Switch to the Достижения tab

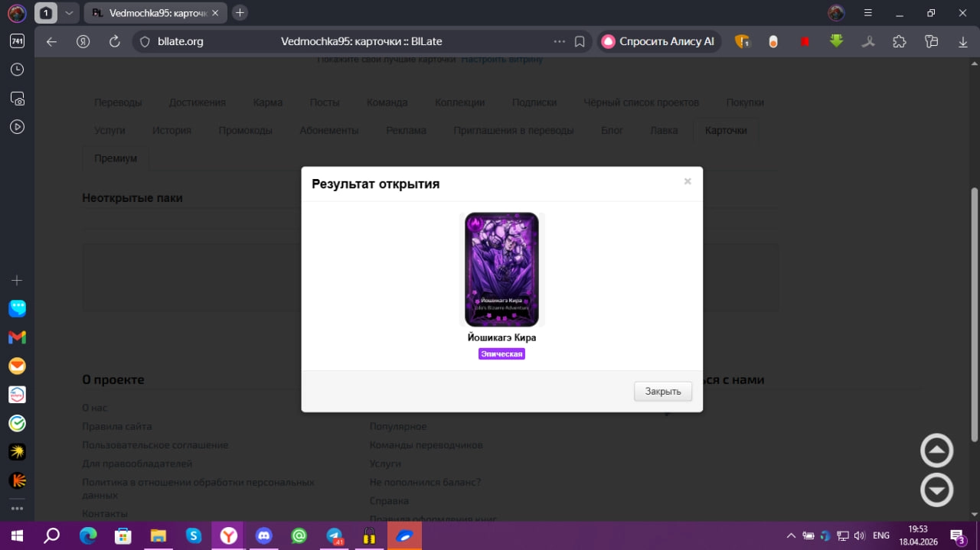(198, 103)
